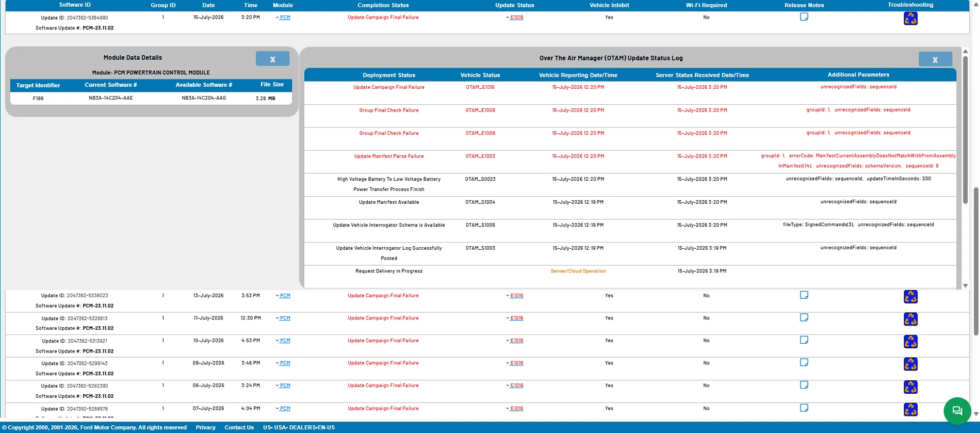This screenshot has height=433, width=980.
Task: Open troubleshooting icon for 13-July-2026 update
Action: (x=911, y=297)
